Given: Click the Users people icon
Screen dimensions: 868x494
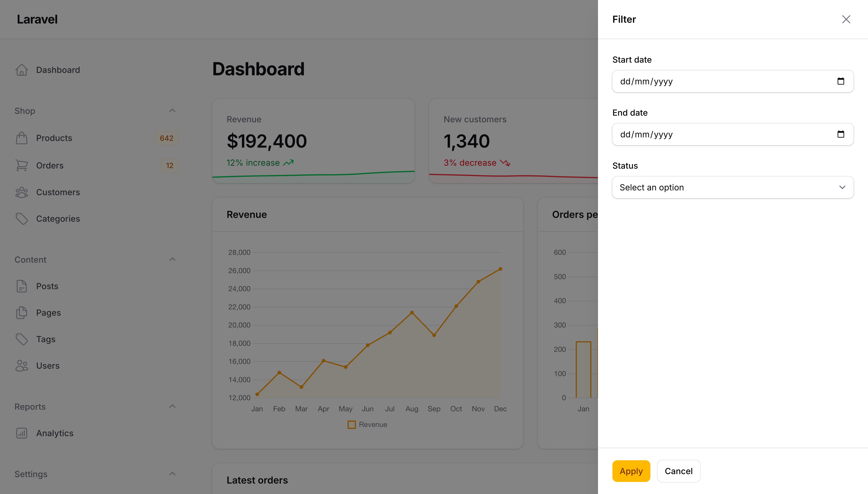Looking at the screenshot, I should pyautogui.click(x=22, y=366).
